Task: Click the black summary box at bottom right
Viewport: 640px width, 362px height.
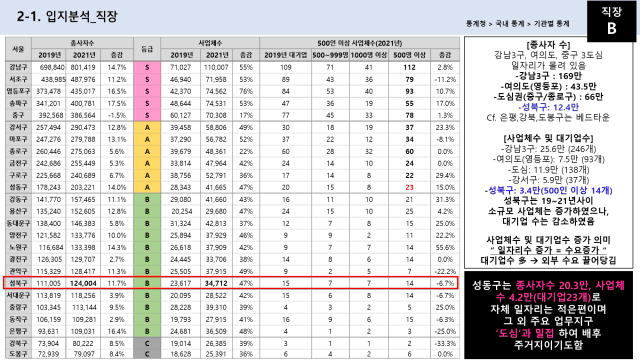Action: point(548,315)
